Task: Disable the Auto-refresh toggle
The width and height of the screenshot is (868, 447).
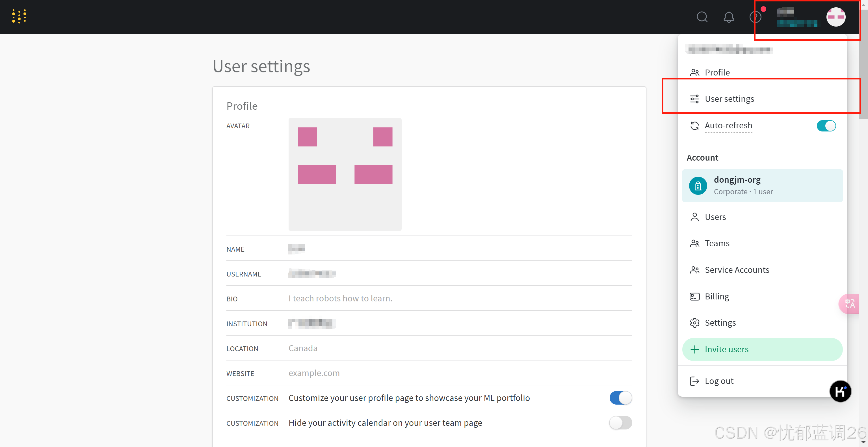Action: point(826,126)
